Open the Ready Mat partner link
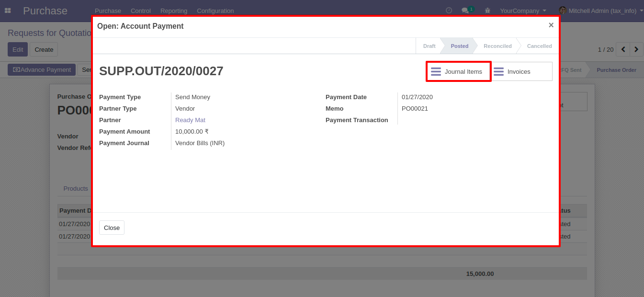This screenshot has width=644, height=297. click(x=190, y=120)
